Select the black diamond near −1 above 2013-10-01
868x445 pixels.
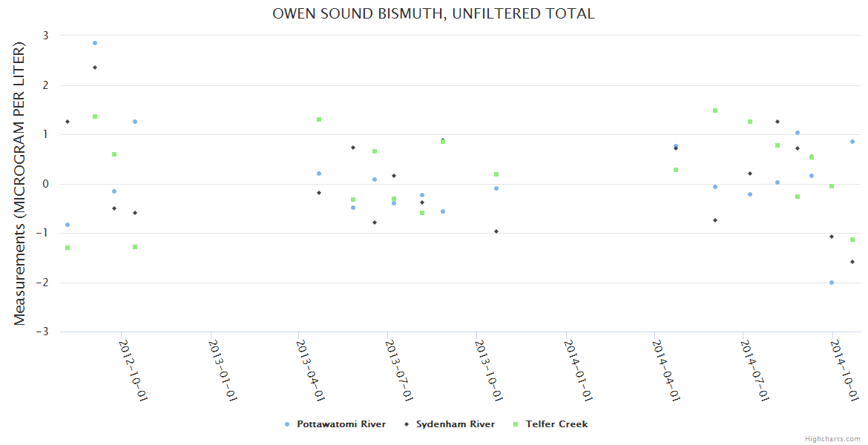tap(496, 231)
